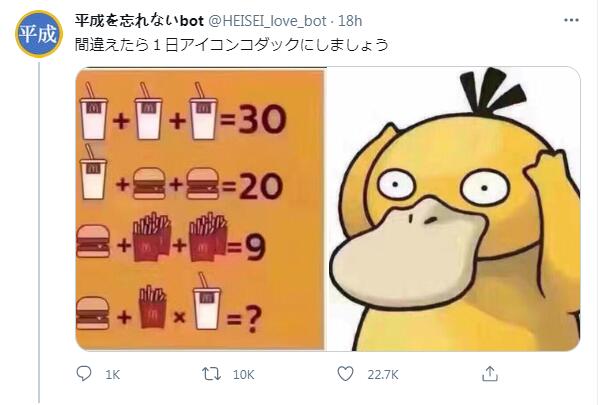Click the =20 burger equation row
This screenshot has height=405, width=598.
tap(181, 172)
